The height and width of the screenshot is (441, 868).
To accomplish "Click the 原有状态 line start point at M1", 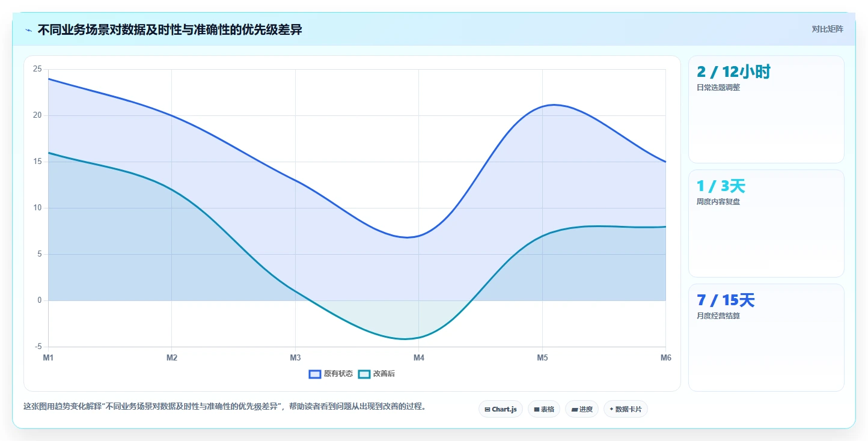I will click(49, 79).
